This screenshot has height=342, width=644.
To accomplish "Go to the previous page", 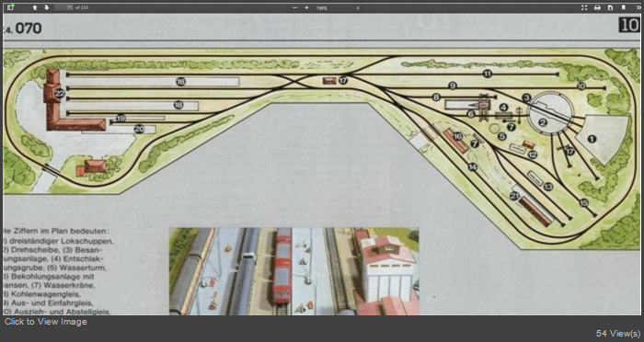I will tap(35, 7).
